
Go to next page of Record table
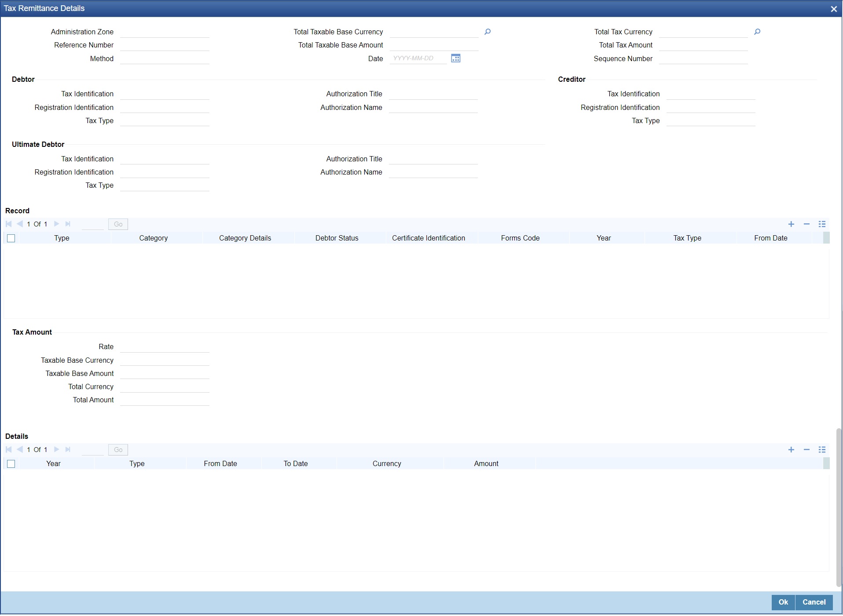click(x=56, y=224)
